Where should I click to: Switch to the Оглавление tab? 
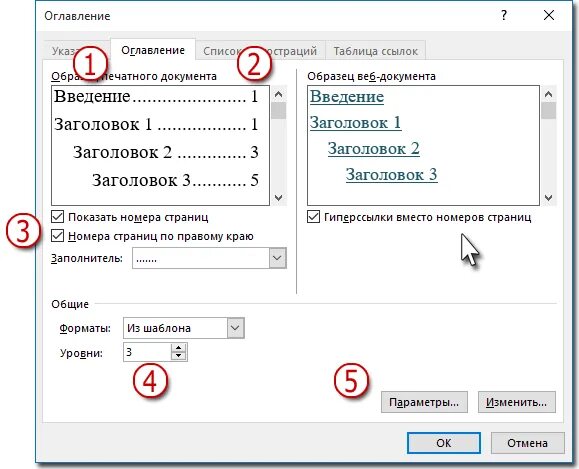(x=153, y=50)
